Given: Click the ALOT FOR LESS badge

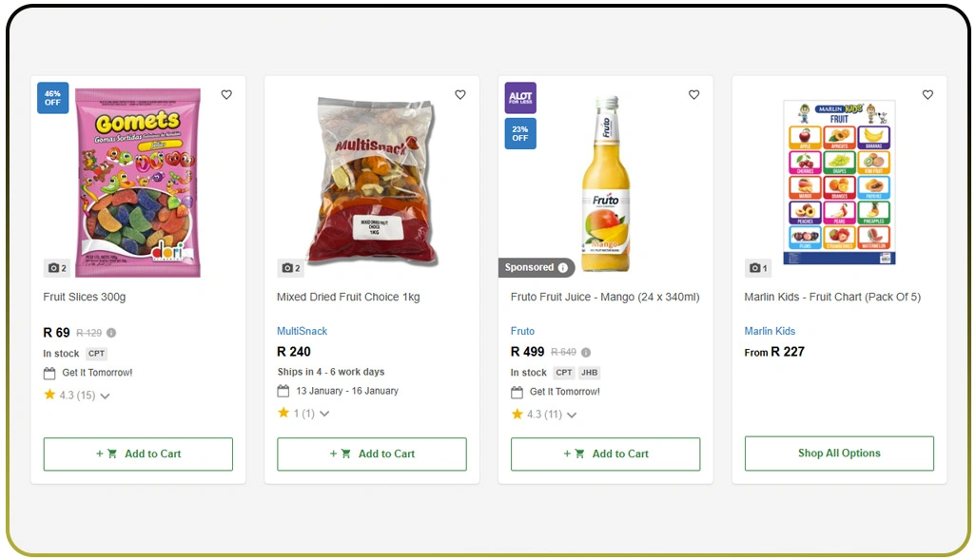Looking at the screenshot, I should [520, 99].
